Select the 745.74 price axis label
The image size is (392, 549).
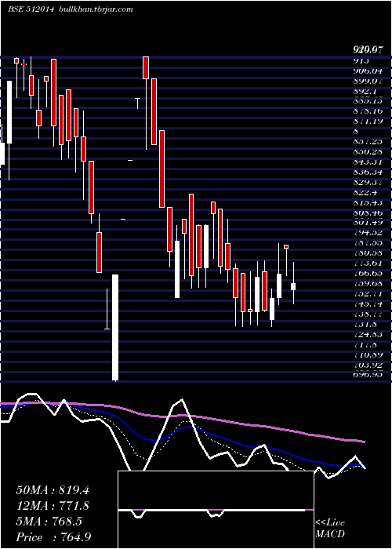(367, 304)
